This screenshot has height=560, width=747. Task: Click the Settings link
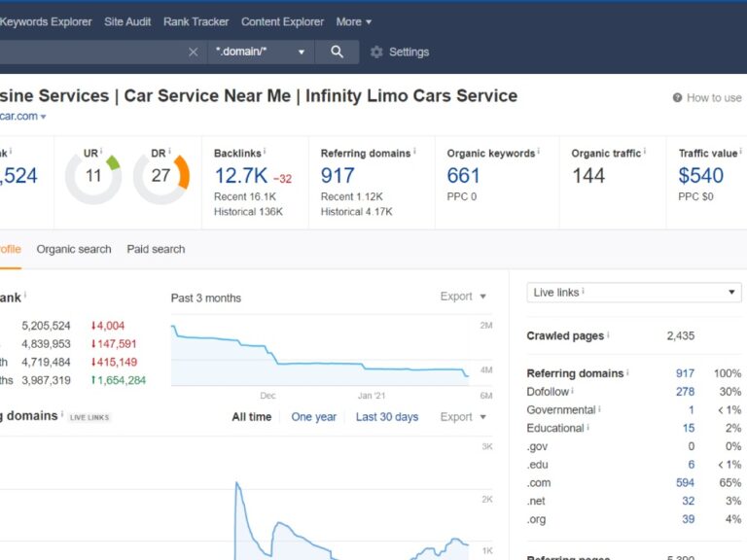click(x=409, y=52)
